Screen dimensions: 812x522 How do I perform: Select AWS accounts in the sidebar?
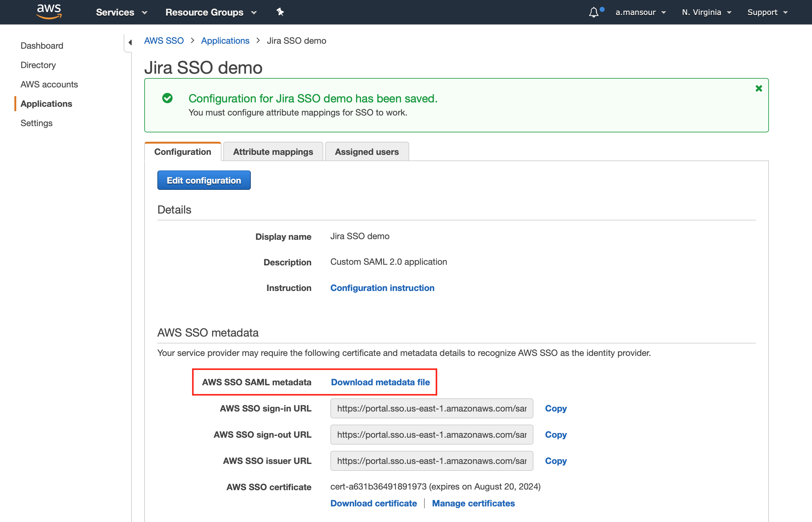tap(49, 84)
